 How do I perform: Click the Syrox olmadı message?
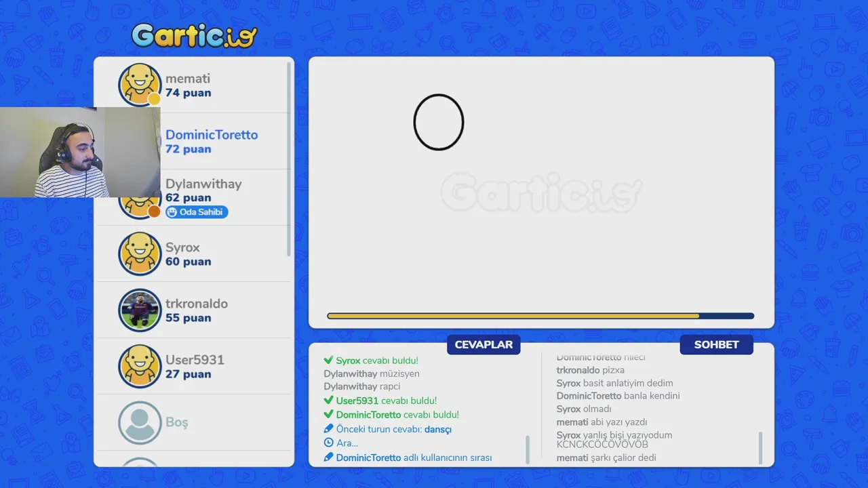click(x=584, y=409)
